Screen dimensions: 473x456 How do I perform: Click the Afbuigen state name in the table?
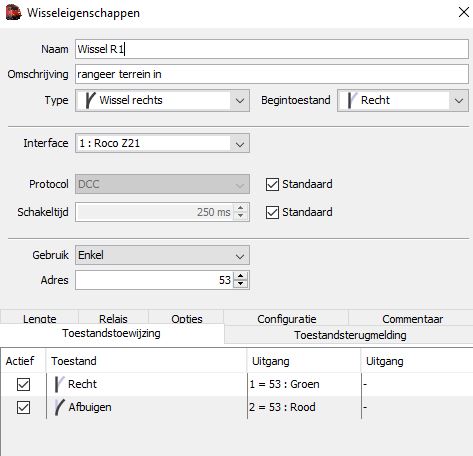(x=90, y=407)
